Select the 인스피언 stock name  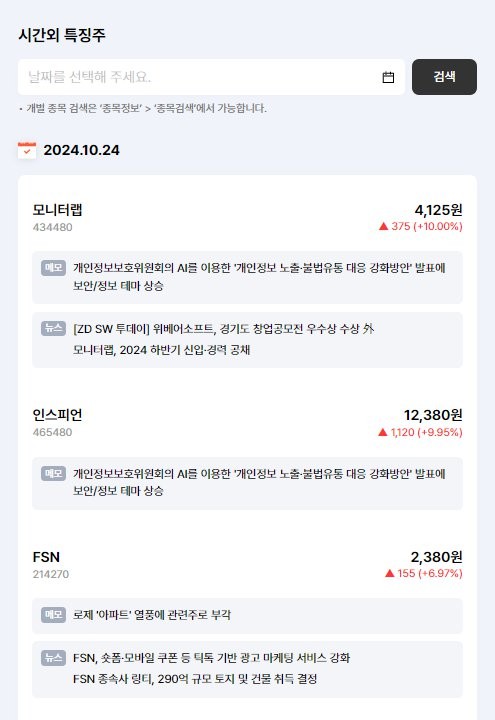tap(57, 415)
